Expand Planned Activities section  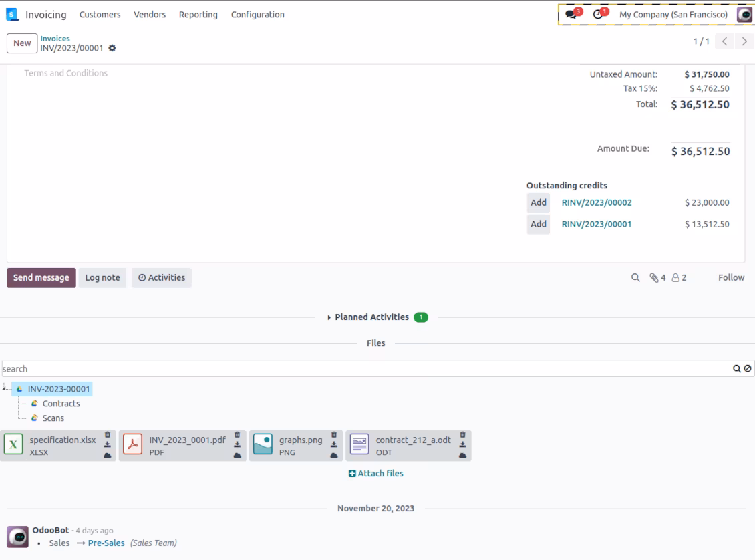click(x=371, y=317)
